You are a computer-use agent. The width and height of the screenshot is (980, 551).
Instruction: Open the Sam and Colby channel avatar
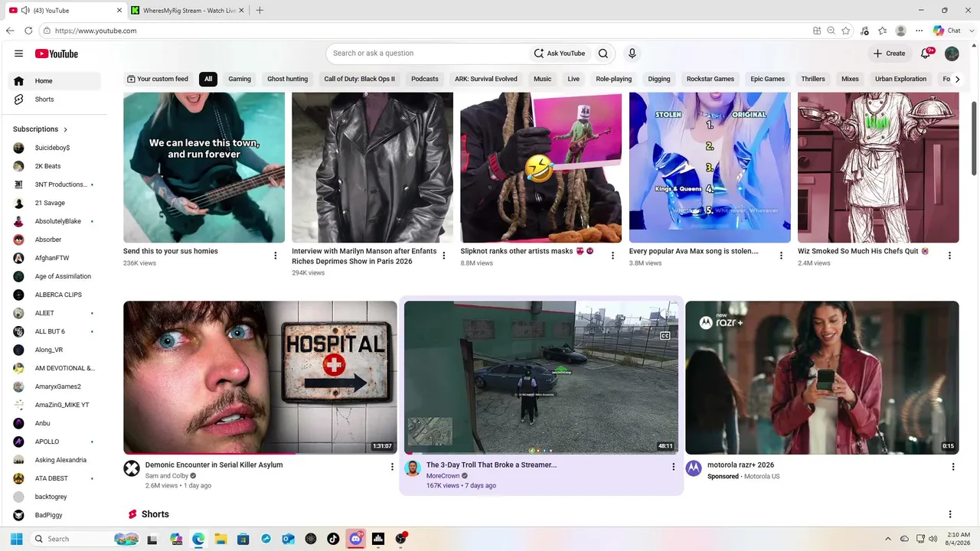(x=132, y=468)
